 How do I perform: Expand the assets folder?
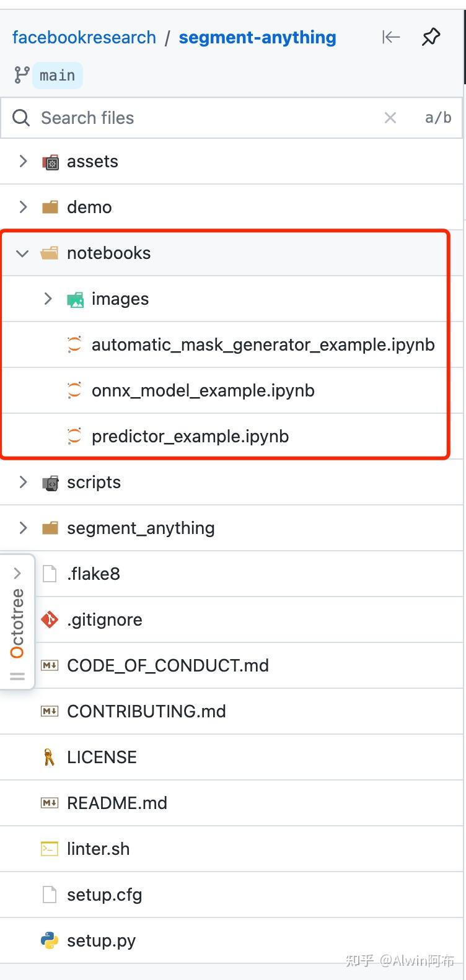click(24, 161)
